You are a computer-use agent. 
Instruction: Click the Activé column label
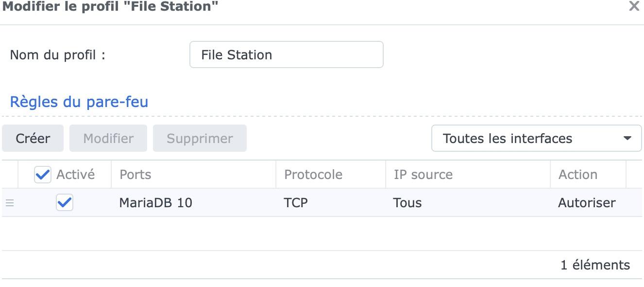pyautogui.click(x=76, y=175)
